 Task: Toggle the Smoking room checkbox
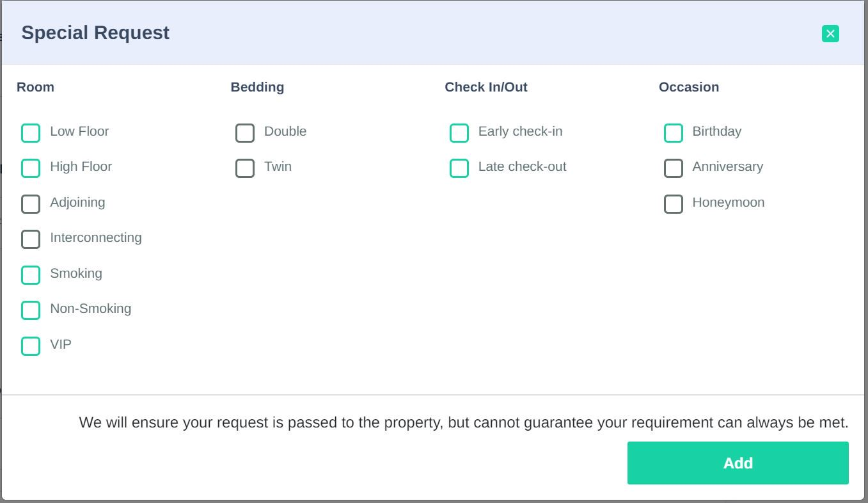[31, 275]
